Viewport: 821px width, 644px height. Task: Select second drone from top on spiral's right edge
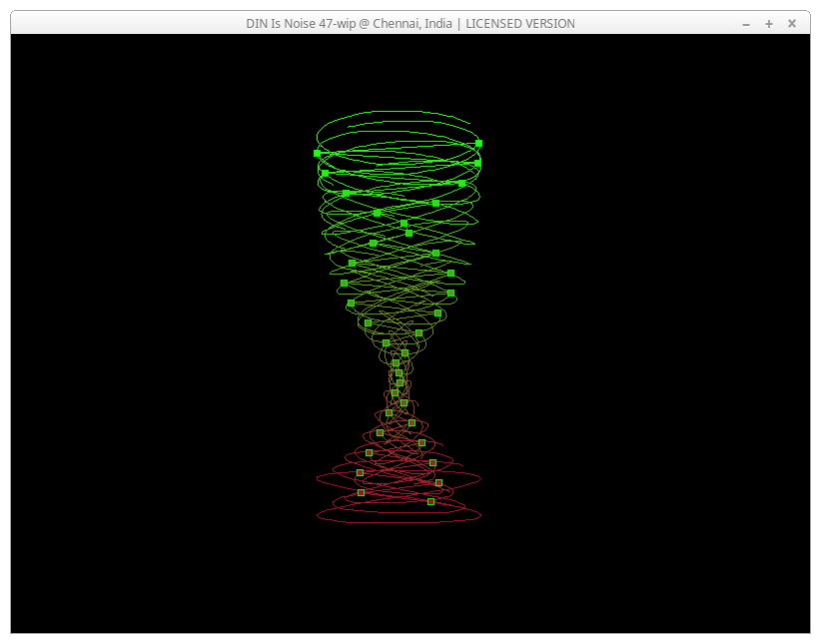477,163
